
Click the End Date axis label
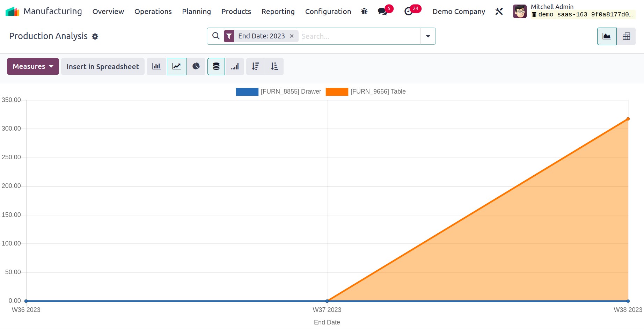pos(327,322)
